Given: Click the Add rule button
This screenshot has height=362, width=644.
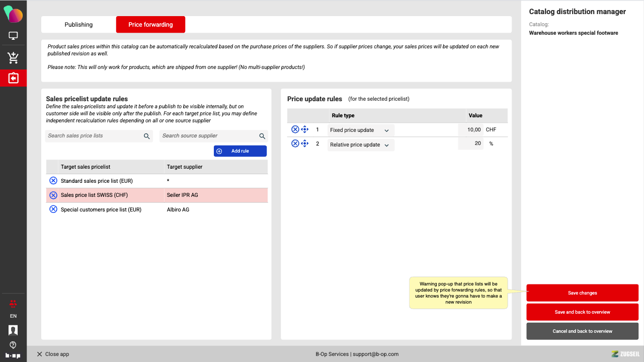Looking at the screenshot, I should [x=240, y=151].
